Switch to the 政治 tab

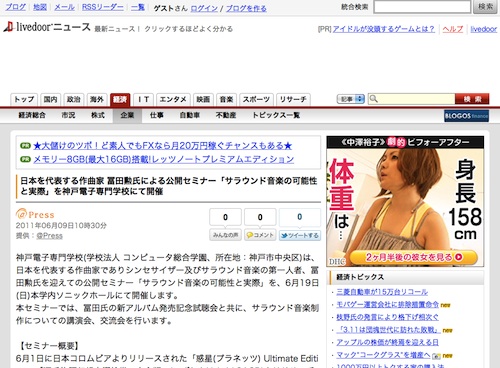click(x=74, y=99)
